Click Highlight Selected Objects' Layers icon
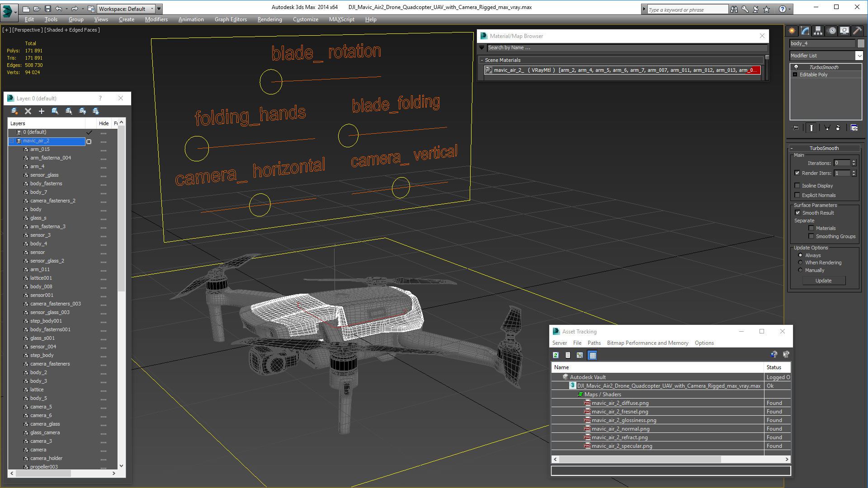 point(69,111)
